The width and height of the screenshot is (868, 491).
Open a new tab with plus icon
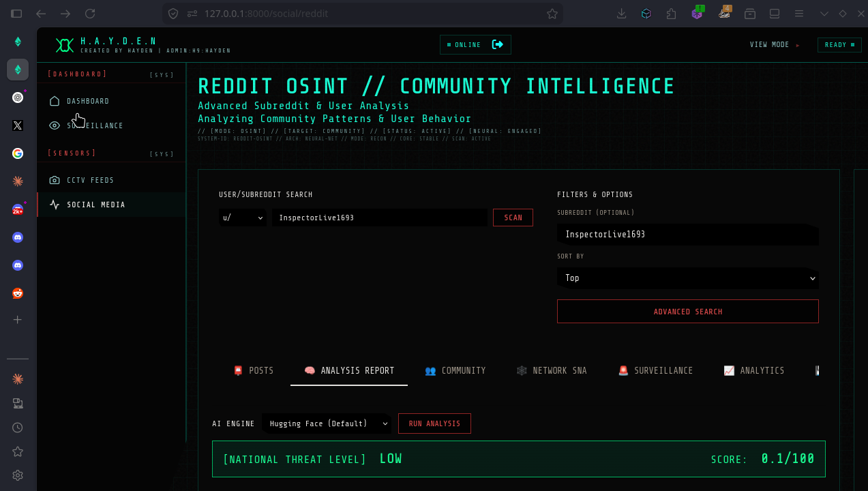[x=18, y=320]
